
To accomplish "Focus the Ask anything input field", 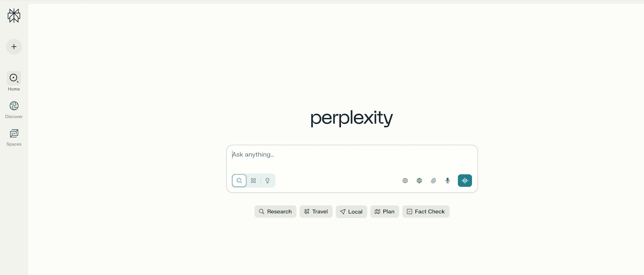I will click(x=352, y=155).
